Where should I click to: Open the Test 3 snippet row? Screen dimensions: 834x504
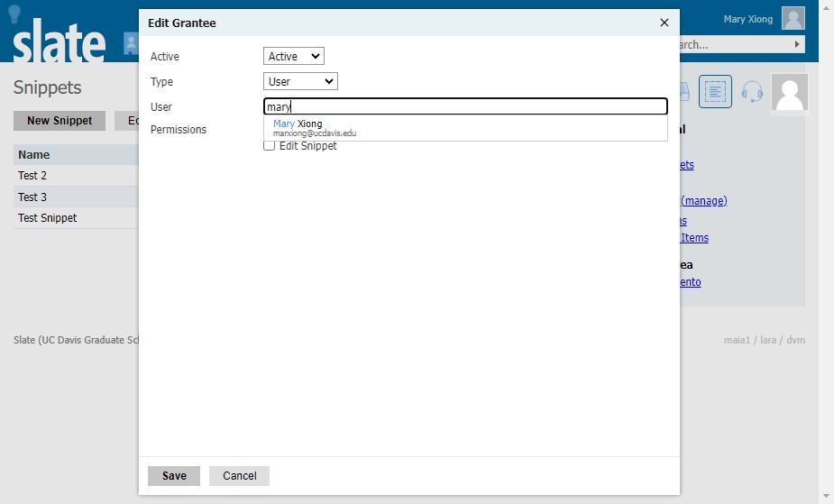[x=76, y=197]
